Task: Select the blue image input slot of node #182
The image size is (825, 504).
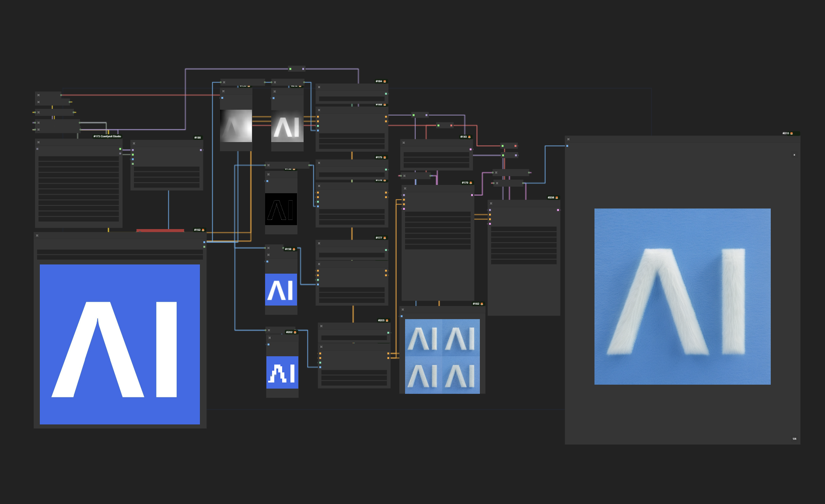Action: (x=402, y=316)
